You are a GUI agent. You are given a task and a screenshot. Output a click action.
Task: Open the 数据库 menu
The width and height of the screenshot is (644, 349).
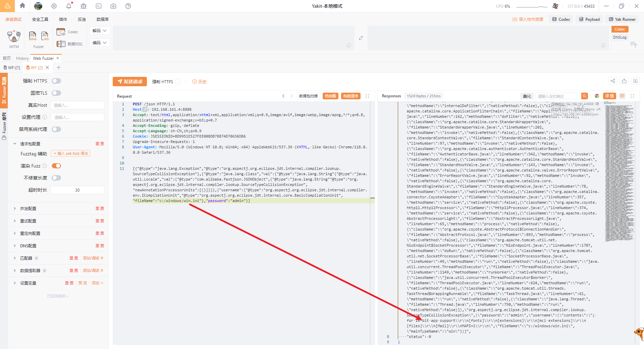(103, 19)
